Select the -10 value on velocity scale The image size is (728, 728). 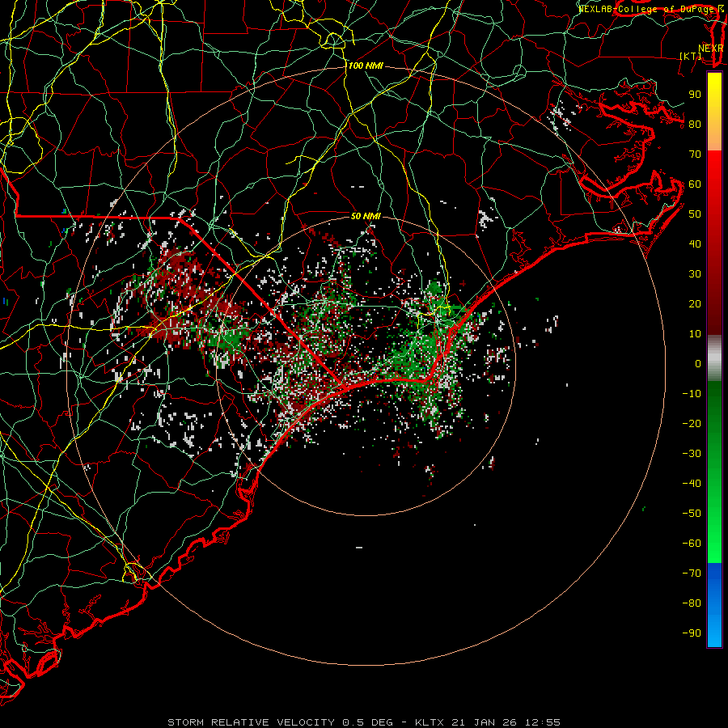pos(692,394)
